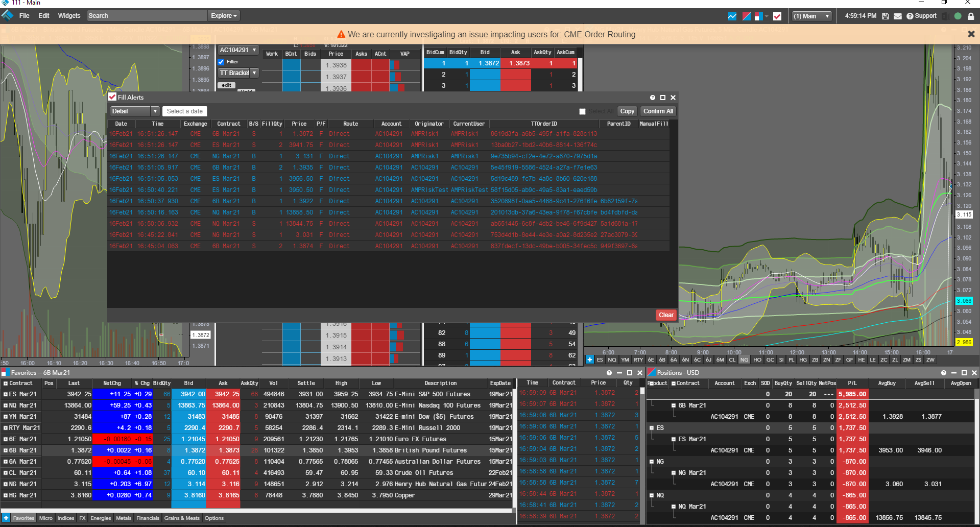Toggle the box beside HG Mar21 in Favorites

[x=6, y=495]
